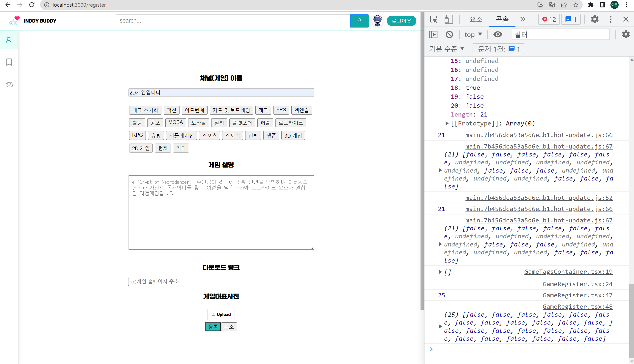Open DevTools settings gear
634x364 pixels.
594,19
